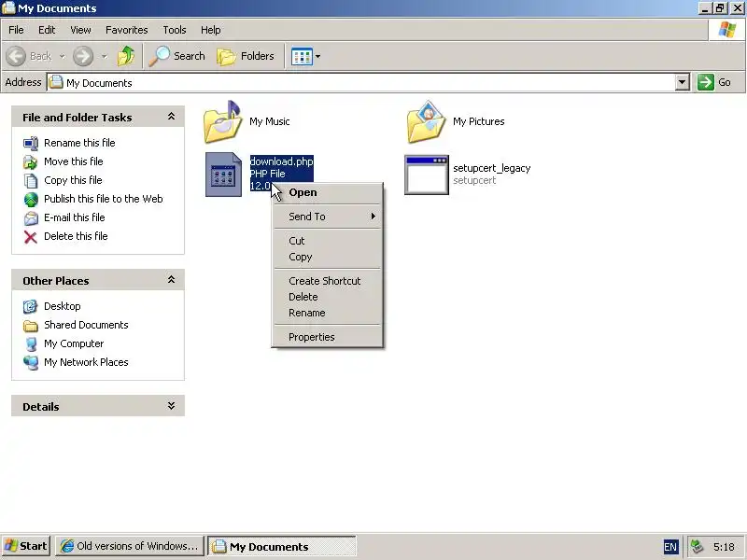Click E-mail this file link
This screenshot has height=560, width=747.
tap(75, 217)
